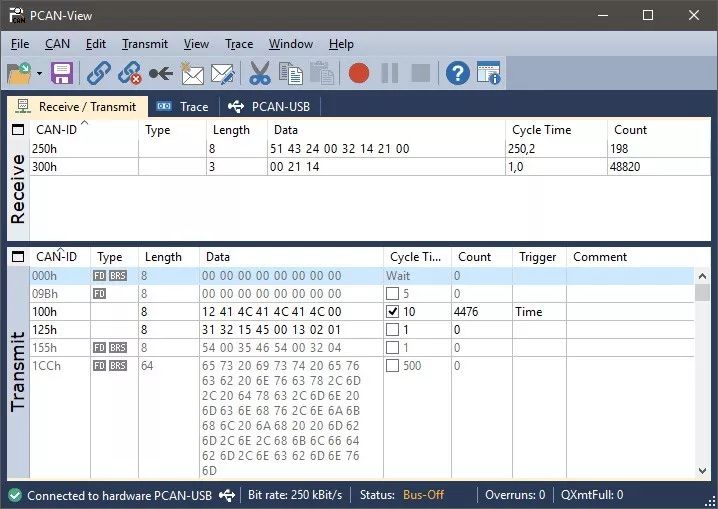The height and width of the screenshot is (509, 718).
Task: Switch to the PCAN-USB tab
Action: [270, 107]
